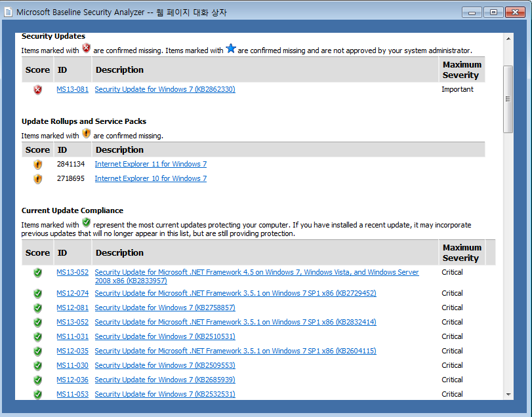
Task: Click yellow shield icon for update 2718695
Action: click(37, 179)
